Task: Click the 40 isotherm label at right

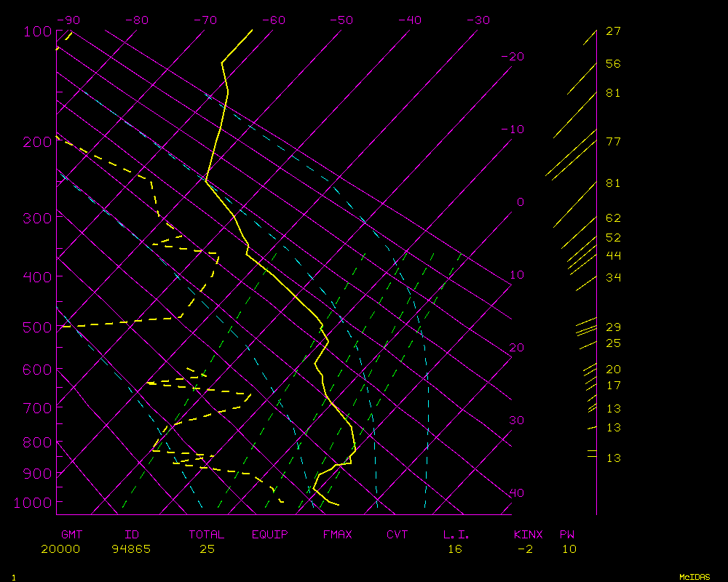Action: (516, 493)
